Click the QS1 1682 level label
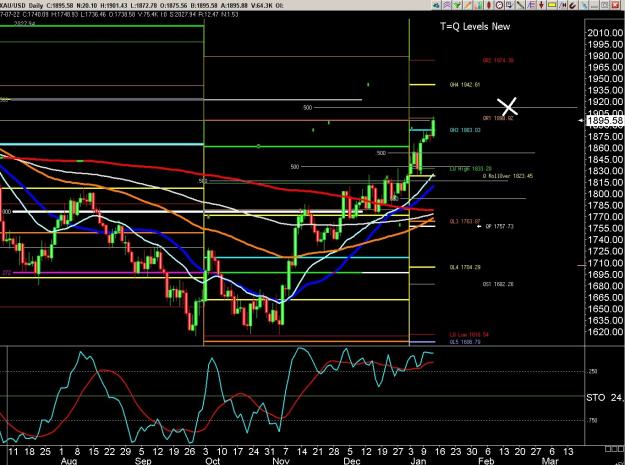625x465 pixels. coord(498,284)
